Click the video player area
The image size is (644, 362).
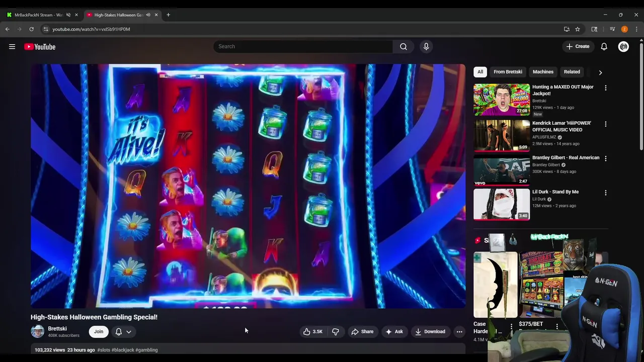[x=248, y=186]
